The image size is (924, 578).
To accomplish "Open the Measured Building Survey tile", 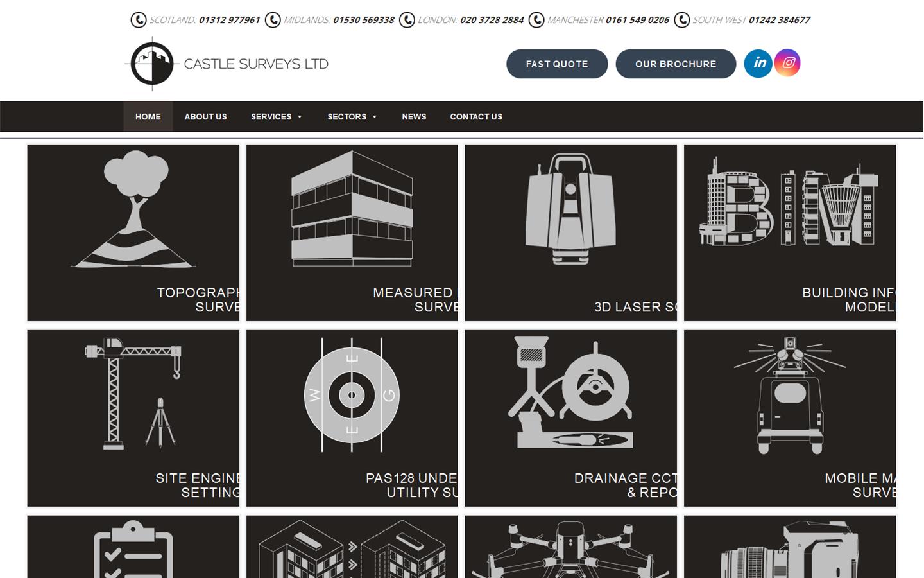I will click(x=352, y=232).
